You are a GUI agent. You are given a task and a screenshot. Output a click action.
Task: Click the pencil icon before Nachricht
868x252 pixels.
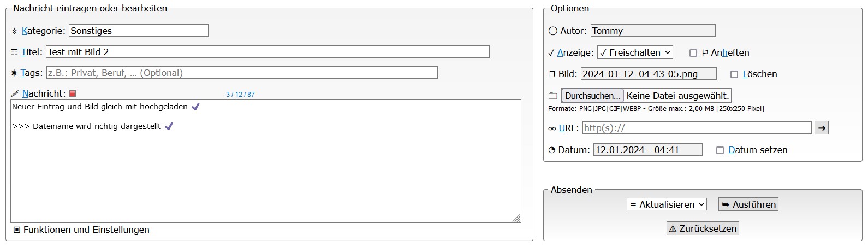15,94
